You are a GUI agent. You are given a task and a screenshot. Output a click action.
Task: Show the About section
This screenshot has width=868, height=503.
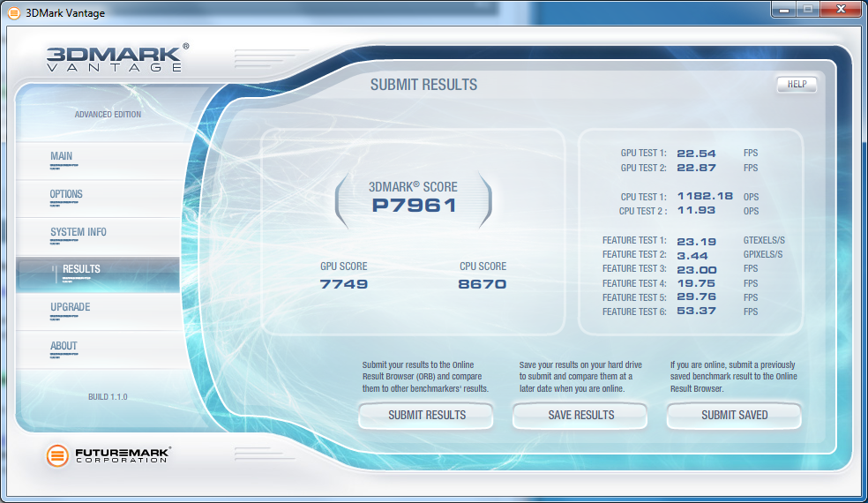point(97,350)
